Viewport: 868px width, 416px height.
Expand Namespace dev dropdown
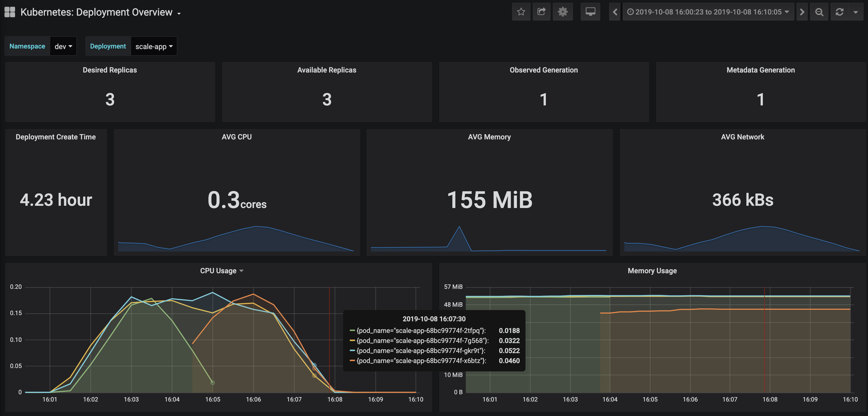(63, 47)
